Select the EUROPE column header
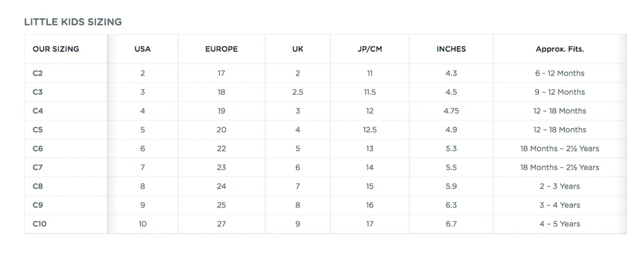This screenshot has width=644, height=254. (221, 49)
